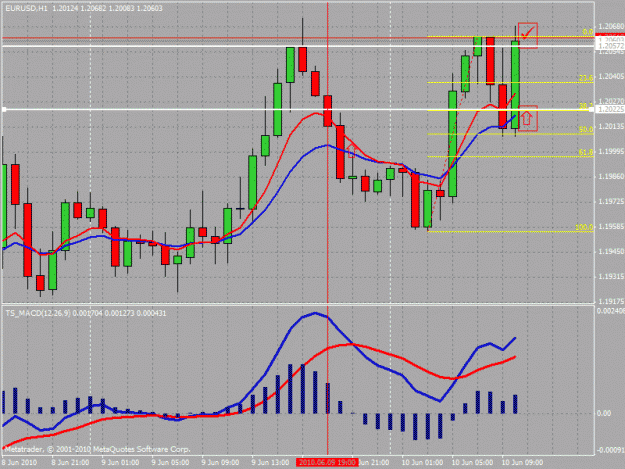The width and height of the screenshot is (625, 469).
Task: Click the Fibonacci 50.0 level label
Action: [586, 130]
